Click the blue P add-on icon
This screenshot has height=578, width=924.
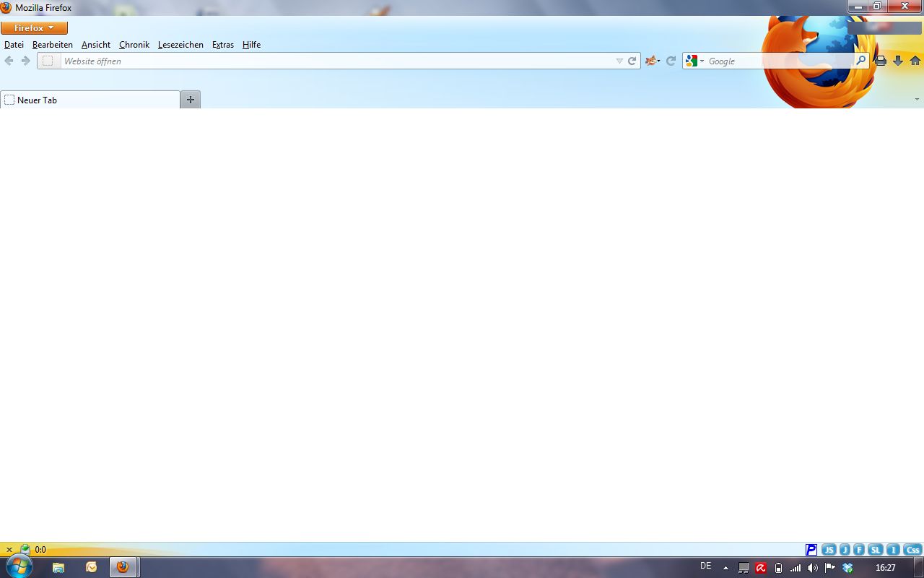pyautogui.click(x=811, y=550)
